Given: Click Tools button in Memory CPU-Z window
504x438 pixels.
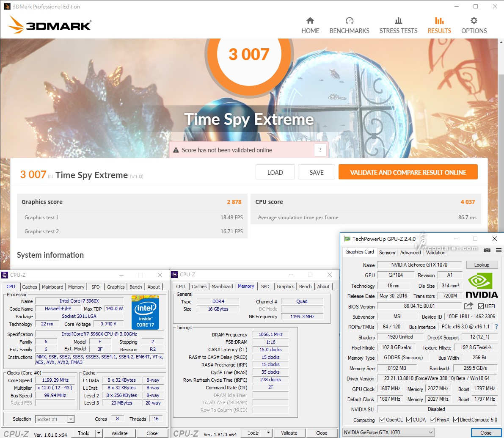Looking at the screenshot, I should click(x=253, y=432).
